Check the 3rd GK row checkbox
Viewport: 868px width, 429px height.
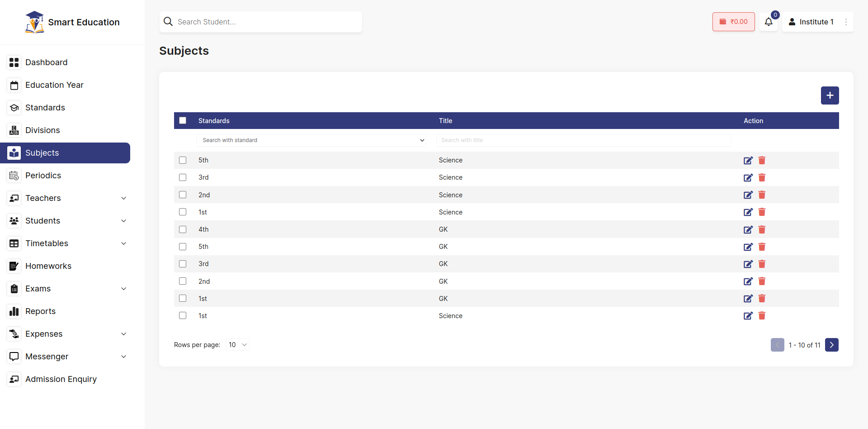[x=183, y=264]
